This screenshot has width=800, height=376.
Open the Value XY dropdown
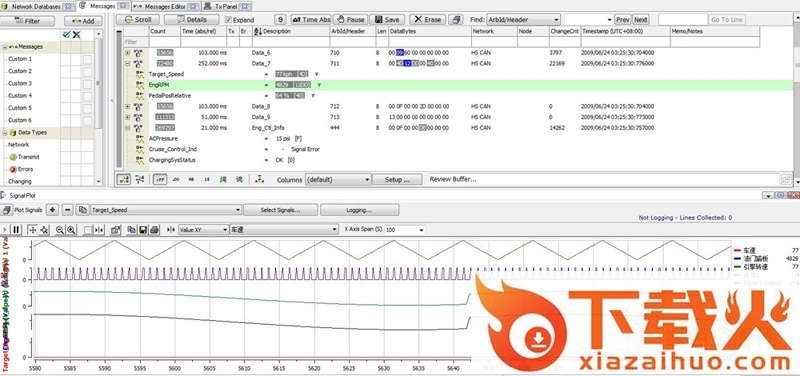[225, 230]
